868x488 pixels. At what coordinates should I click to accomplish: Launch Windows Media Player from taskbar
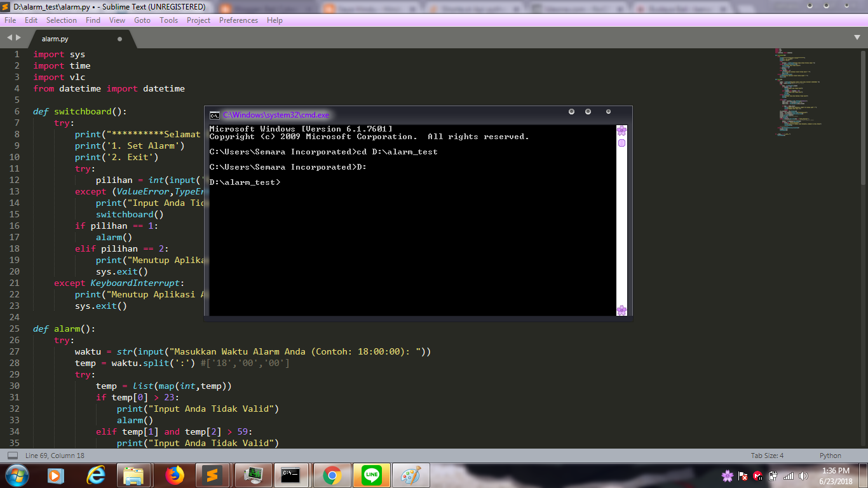click(x=56, y=475)
